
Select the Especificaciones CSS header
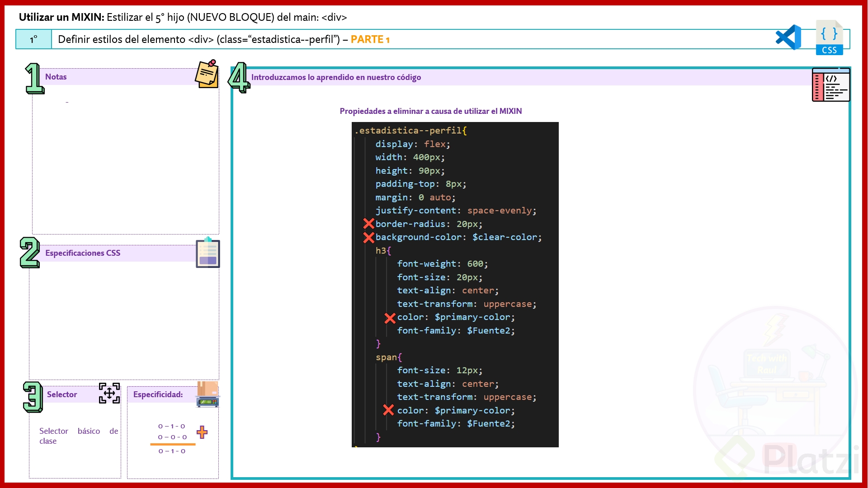[83, 253]
